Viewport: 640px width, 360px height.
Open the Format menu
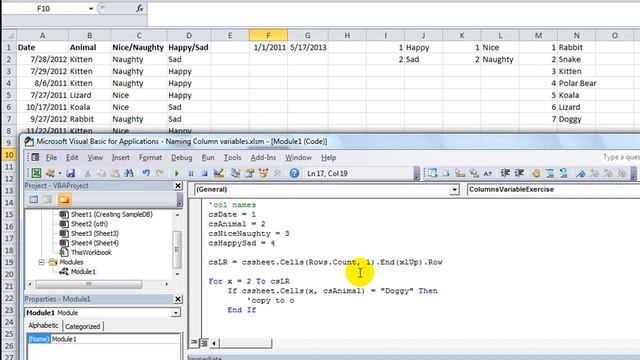[150, 158]
